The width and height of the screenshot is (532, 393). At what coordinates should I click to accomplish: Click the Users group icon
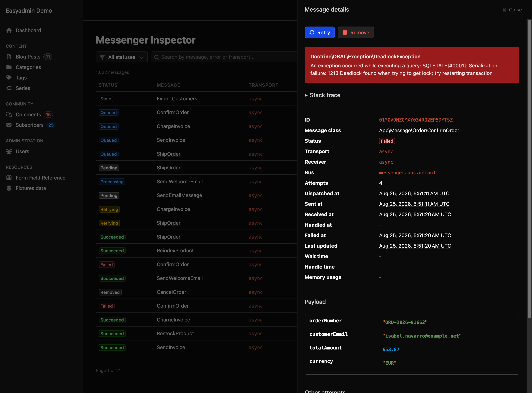tap(9, 151)
